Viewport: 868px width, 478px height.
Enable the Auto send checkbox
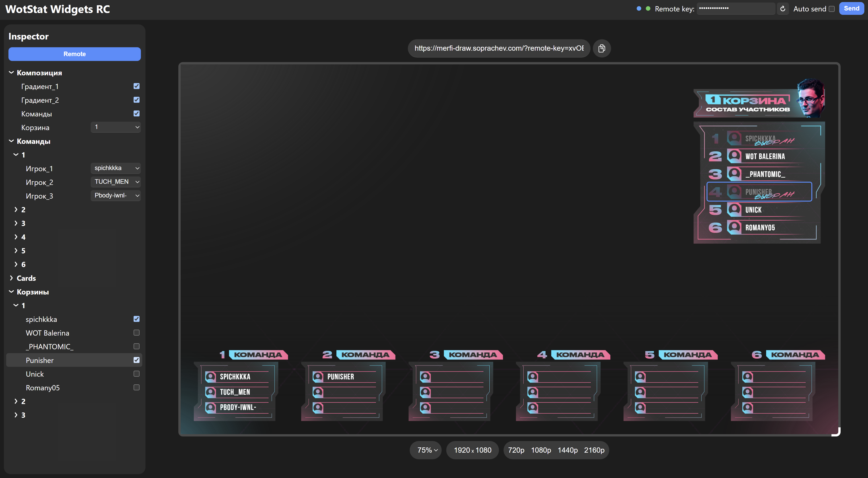832,9
